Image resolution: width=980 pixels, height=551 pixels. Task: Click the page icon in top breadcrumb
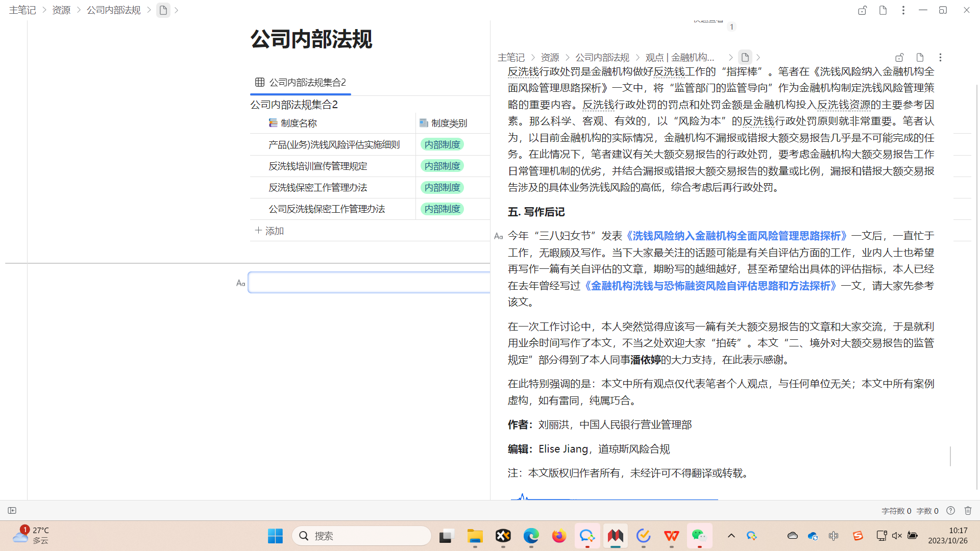tap(163, 10)
